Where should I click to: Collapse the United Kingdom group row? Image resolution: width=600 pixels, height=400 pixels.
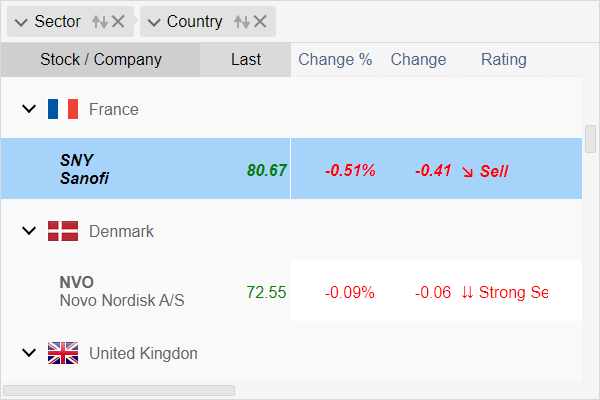(x=28, y=353)
